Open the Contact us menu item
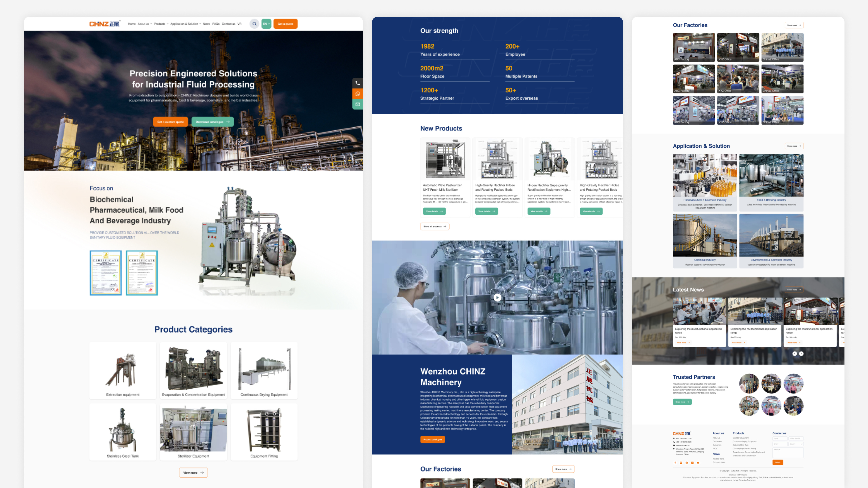 tap(229, 24)
